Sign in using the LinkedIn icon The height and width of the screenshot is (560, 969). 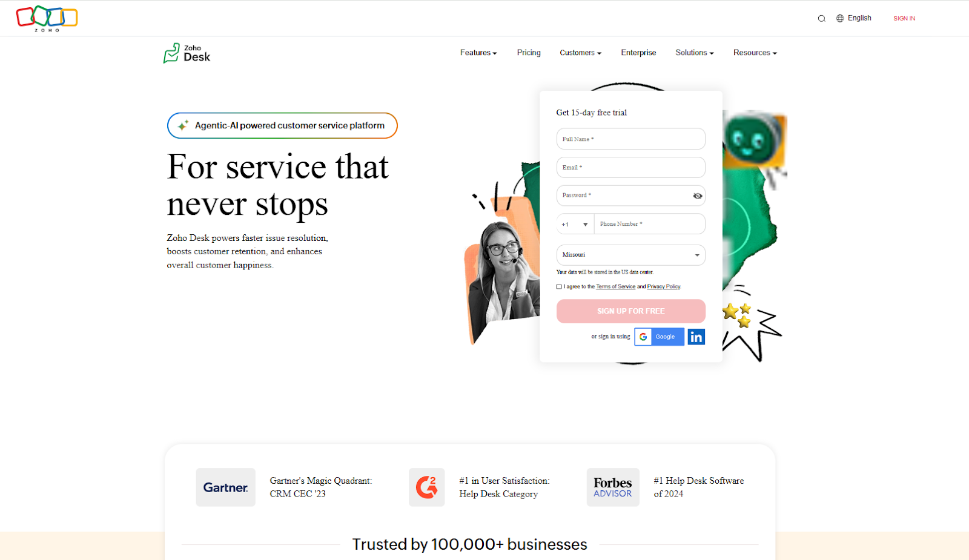(696, 337)
